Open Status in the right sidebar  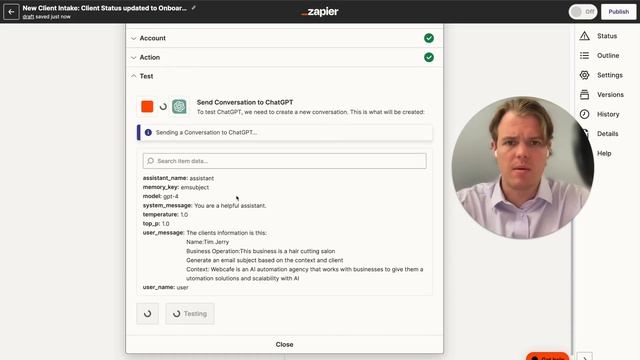(607, 36)
